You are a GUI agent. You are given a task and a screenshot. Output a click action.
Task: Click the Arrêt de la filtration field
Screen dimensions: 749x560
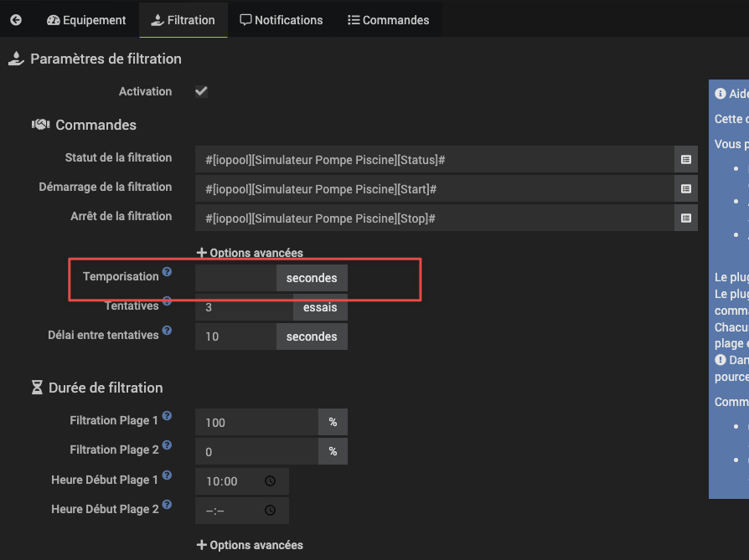click(435, 218)
